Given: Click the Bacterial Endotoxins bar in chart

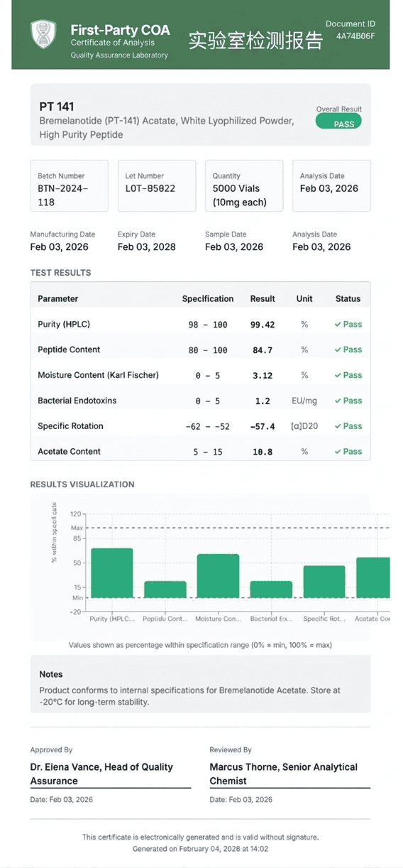Looking at the screenshot, I should pos(271,590).
